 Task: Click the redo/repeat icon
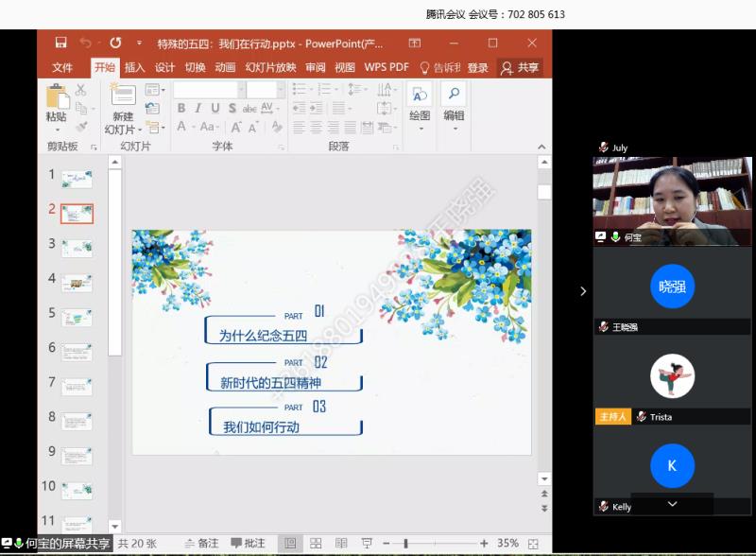115,43
